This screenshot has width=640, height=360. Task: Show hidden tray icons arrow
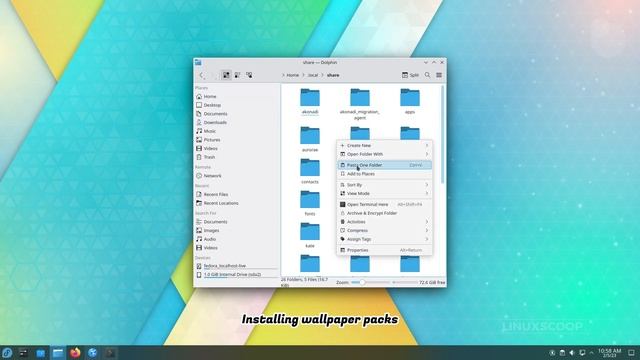coord(591,353)
